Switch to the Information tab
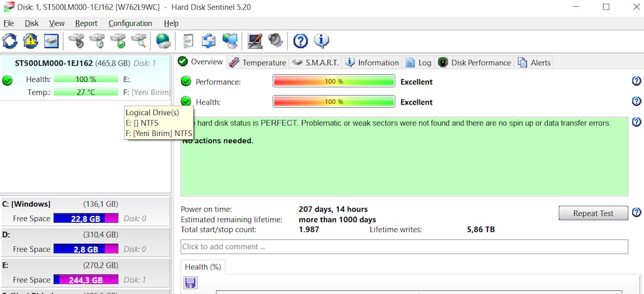 (x=372, y=62)
